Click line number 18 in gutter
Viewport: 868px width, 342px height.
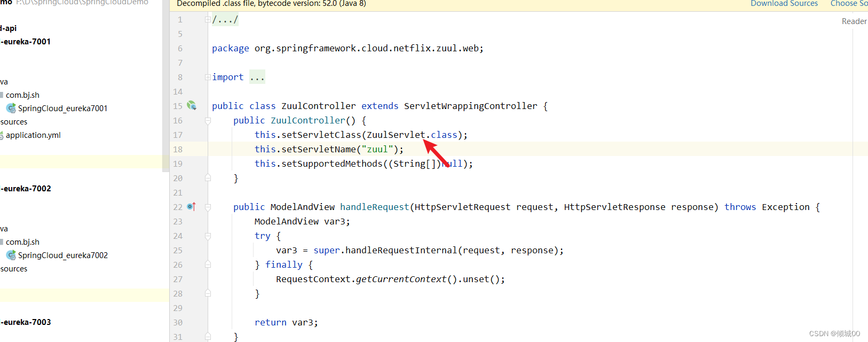point(178,150)
